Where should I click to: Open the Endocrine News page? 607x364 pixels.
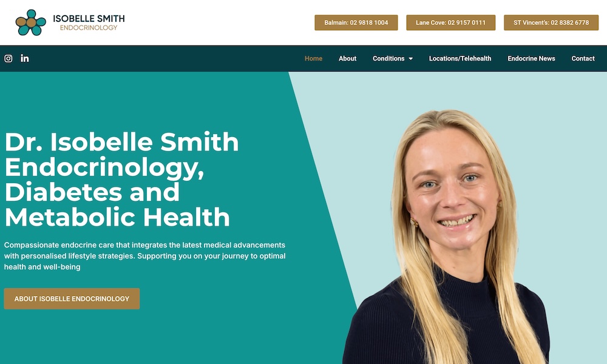tap(531, 58)
